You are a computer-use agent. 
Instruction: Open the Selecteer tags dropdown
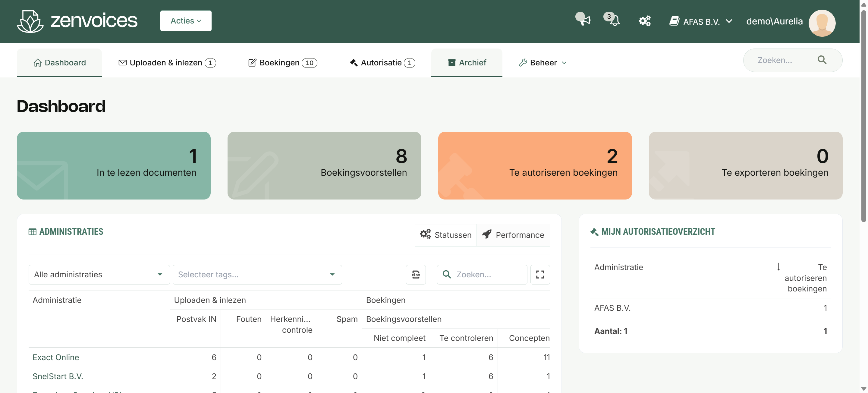257,274
